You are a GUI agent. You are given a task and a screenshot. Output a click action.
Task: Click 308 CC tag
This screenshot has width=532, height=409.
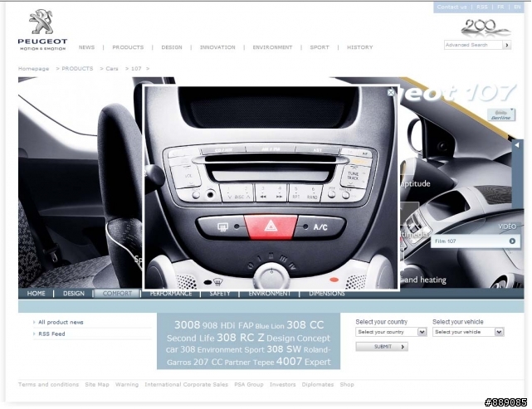[x=305, y=325]
